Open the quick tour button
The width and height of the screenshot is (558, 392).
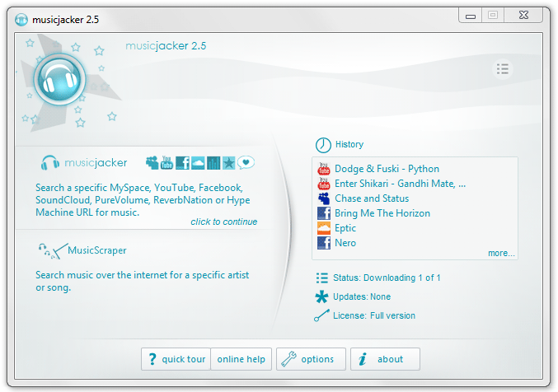tap(176, 359)
